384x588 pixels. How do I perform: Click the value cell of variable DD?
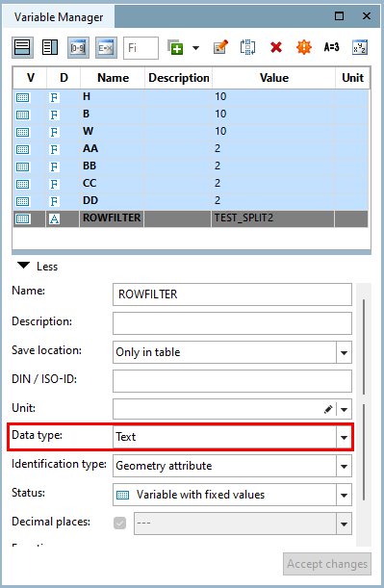(273, 200)
